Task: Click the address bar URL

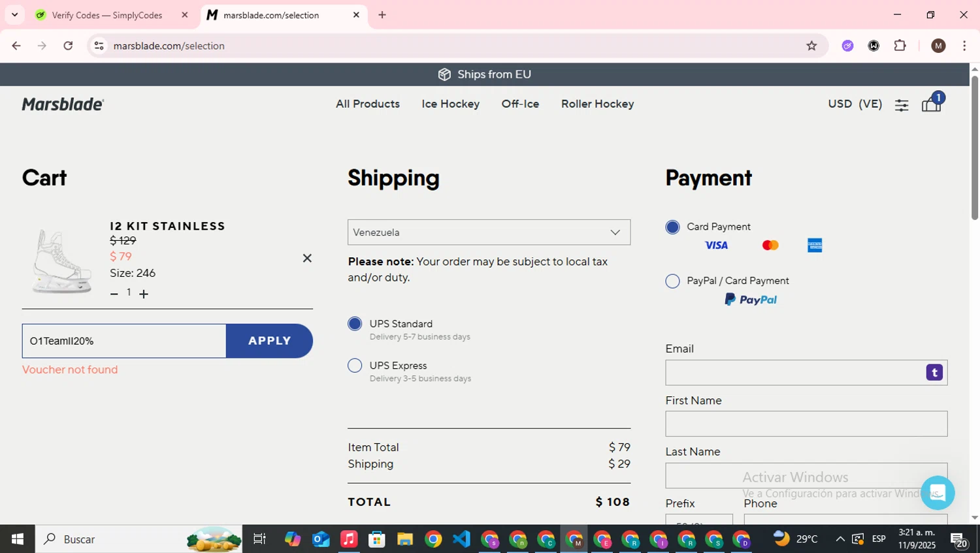Action: coord(169,46)
